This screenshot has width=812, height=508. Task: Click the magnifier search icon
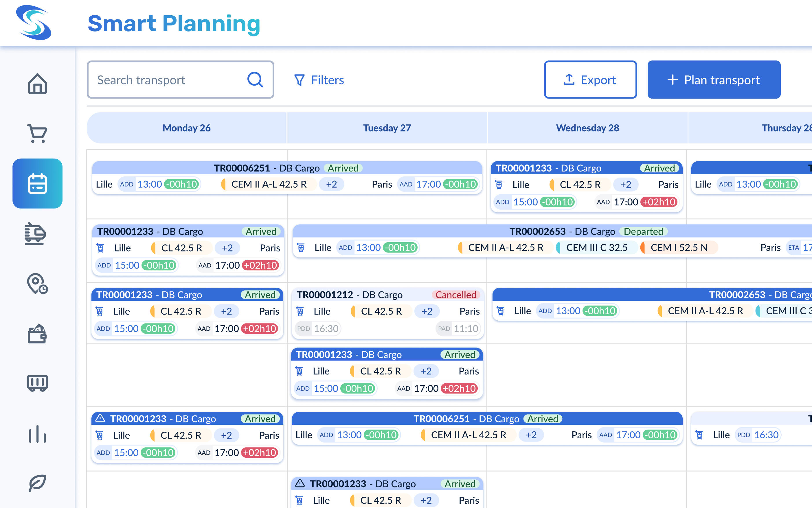pyautogui.click(x=255, y=80)
